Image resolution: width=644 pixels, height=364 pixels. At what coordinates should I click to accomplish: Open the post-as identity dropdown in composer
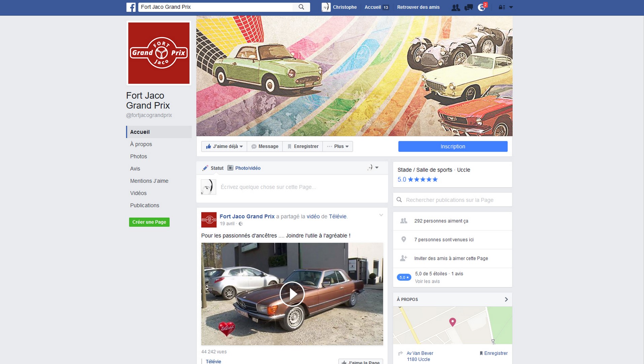tap(373, 168)
